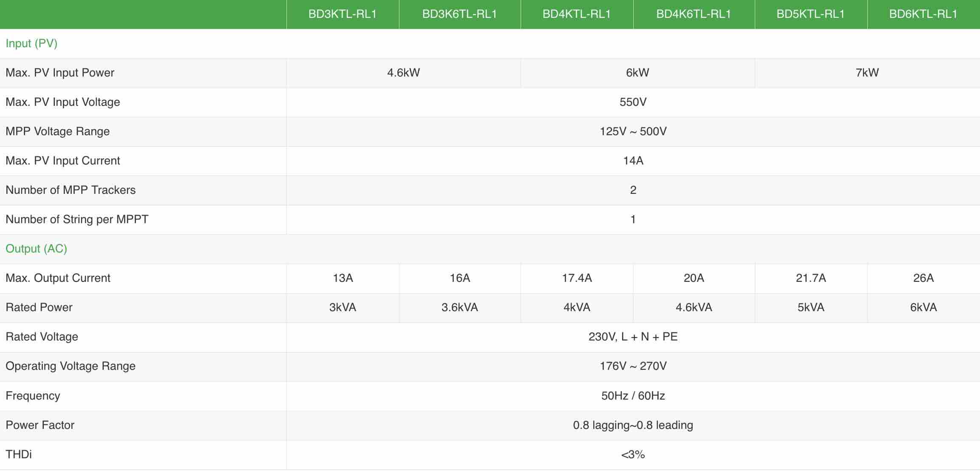Click the 125V ~ 500V MPP voltage range value

point(633,131)
